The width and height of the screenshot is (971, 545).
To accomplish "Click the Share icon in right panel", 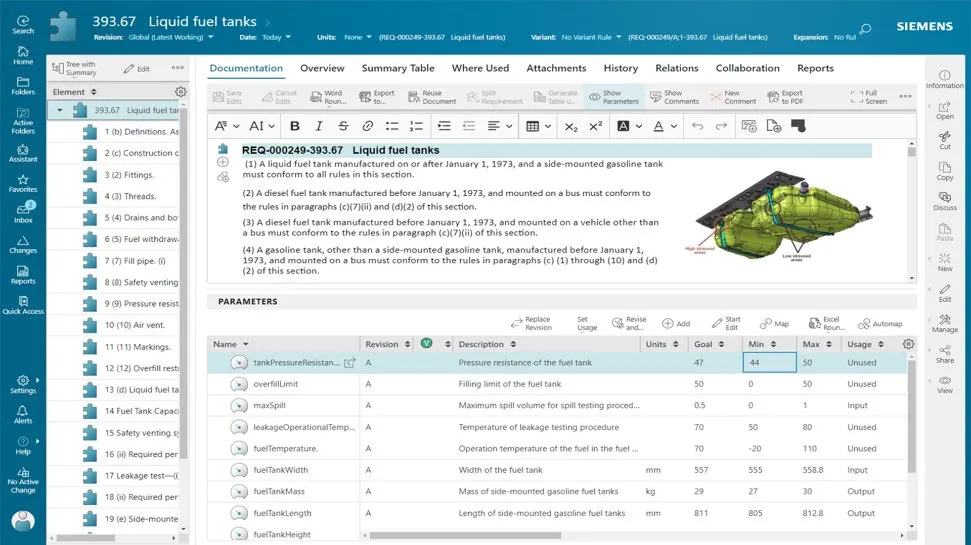I will 944,352.
